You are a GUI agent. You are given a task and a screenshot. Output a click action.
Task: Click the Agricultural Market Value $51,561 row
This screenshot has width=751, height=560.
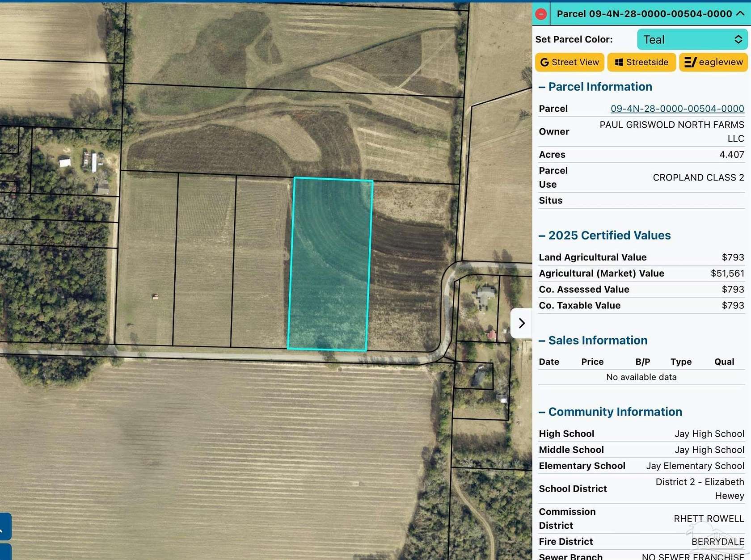[641, 273]
